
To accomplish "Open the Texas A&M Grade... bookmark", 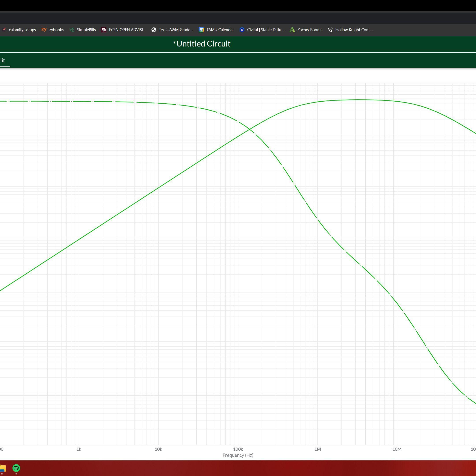I will click(x=173, y=30).
